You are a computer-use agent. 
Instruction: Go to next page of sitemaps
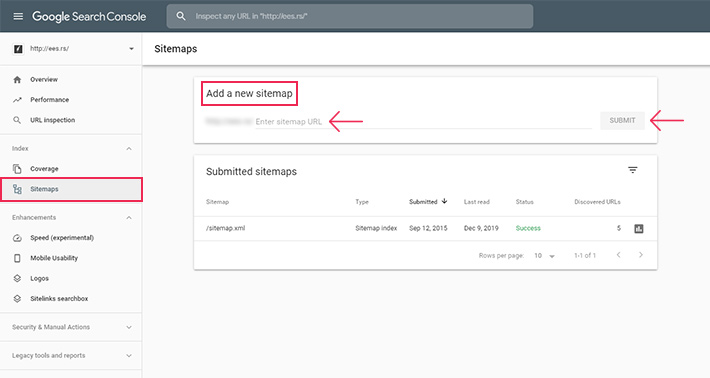[x=641, y=255]
